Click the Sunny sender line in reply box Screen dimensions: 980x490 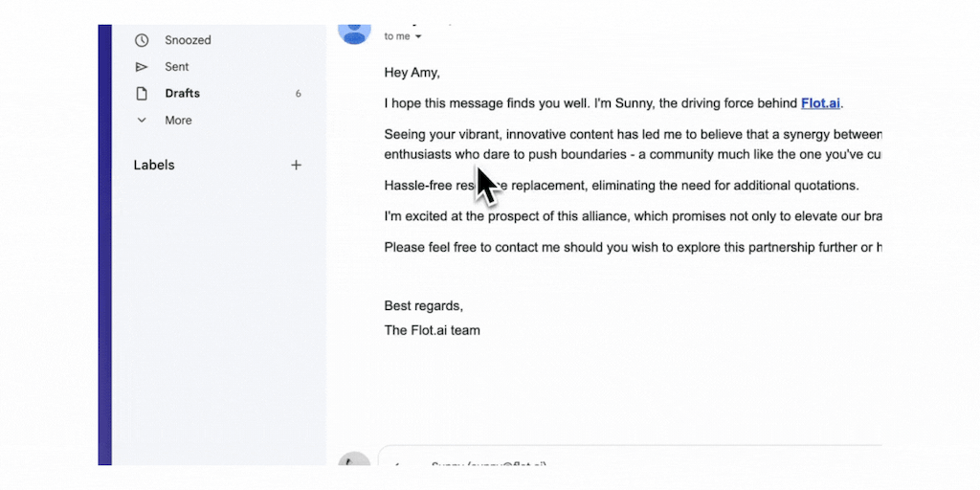tap(488, 466)
